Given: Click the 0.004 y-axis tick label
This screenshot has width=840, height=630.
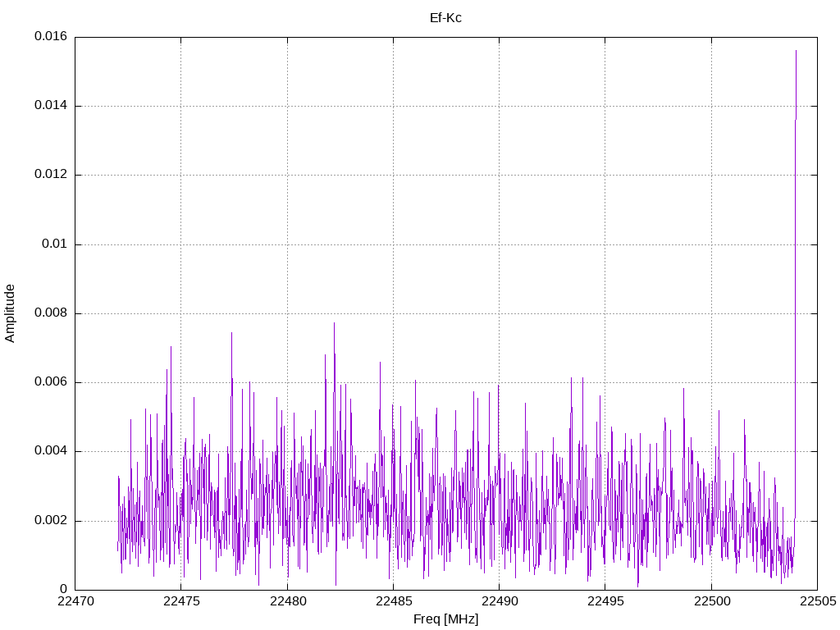Looking at the screenshot, I should [50, 451].
